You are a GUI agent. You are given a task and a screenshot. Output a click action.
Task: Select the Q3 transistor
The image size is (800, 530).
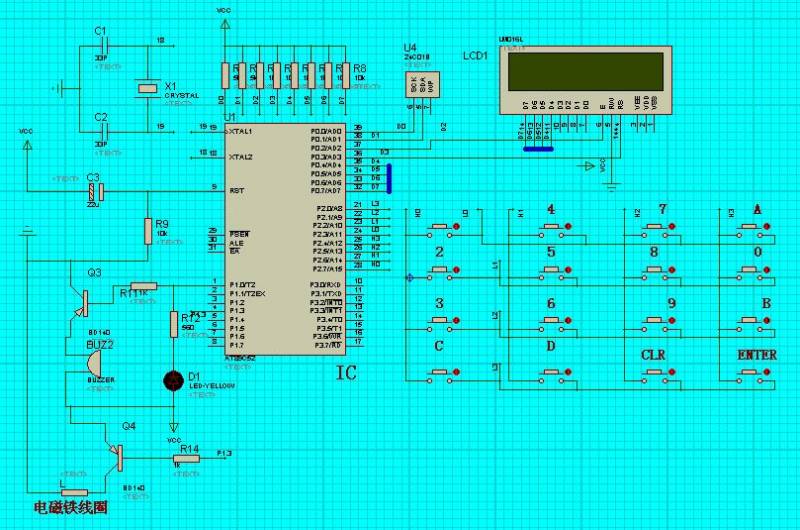click(82, 300)
